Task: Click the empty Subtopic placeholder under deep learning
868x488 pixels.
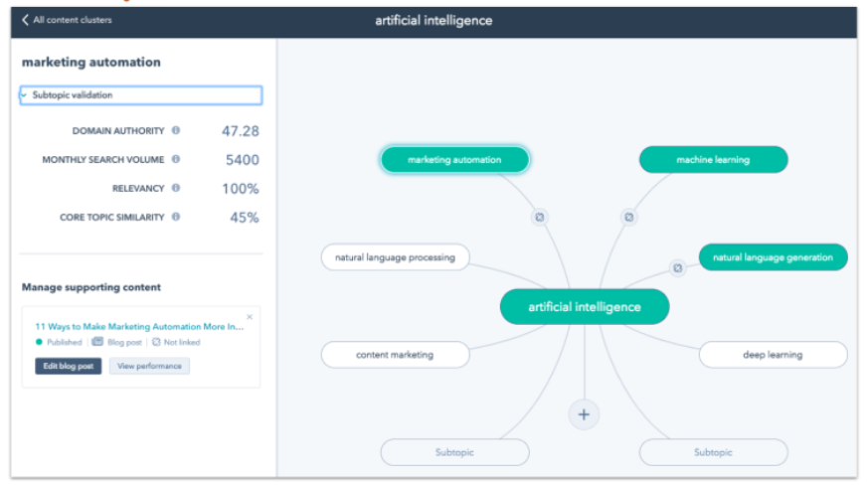Action: click(713, 452)
